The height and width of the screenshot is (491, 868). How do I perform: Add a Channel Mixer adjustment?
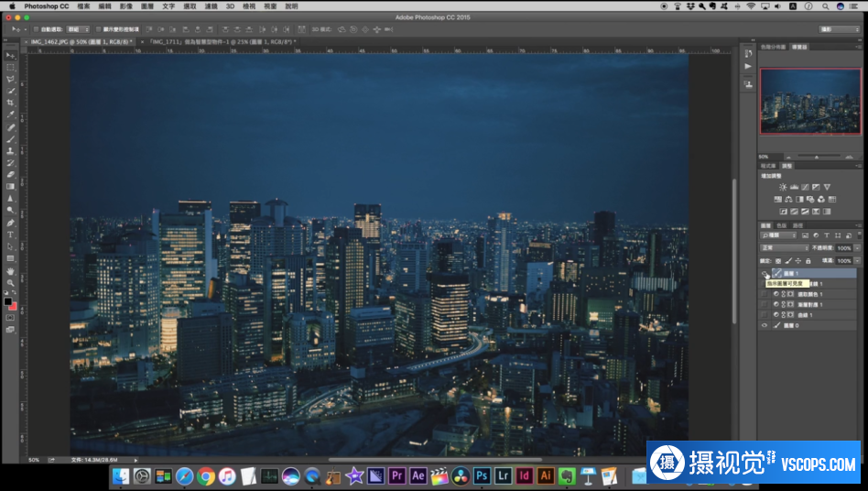[821, 200]
